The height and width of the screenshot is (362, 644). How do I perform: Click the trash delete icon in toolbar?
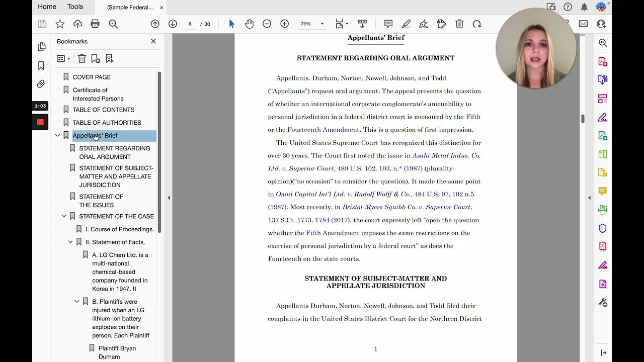tap(459, 24)
